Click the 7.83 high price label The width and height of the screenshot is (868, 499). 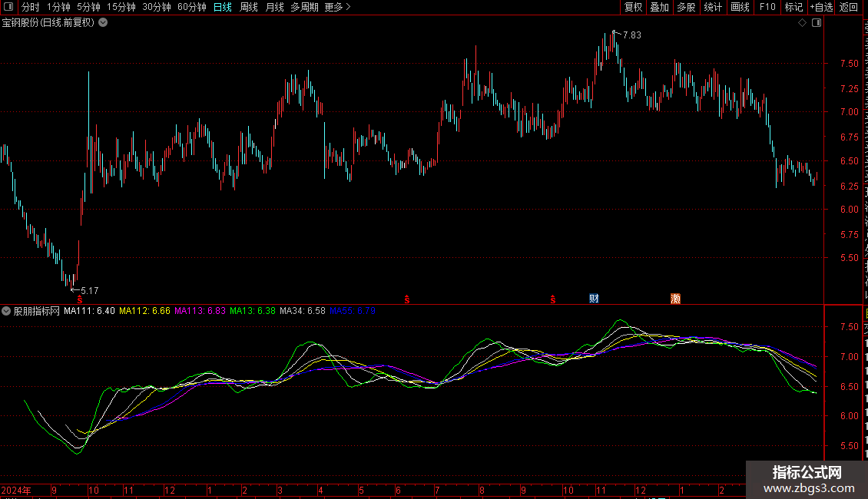[x=631, y=35]
